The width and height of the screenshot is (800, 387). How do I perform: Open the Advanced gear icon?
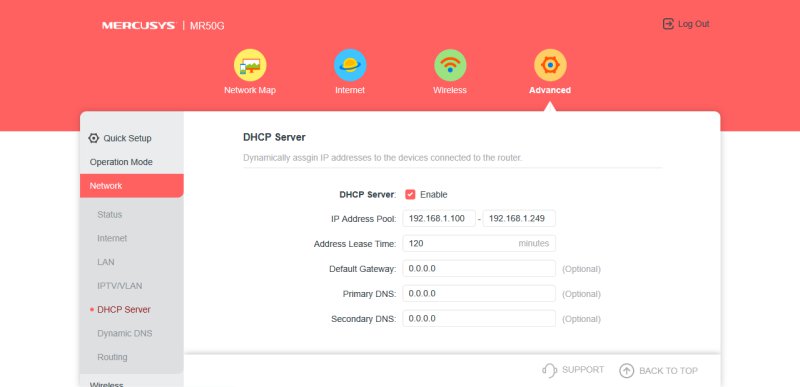550,65
